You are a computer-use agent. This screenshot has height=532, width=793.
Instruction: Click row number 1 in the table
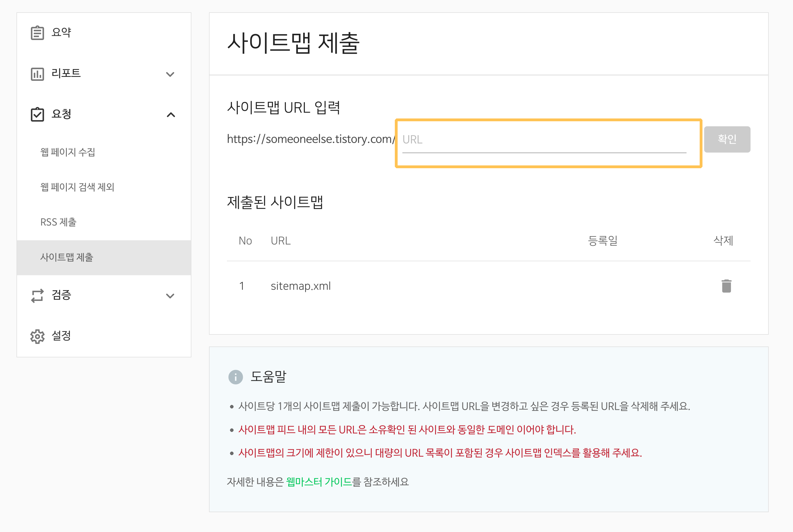click(242, 286)
